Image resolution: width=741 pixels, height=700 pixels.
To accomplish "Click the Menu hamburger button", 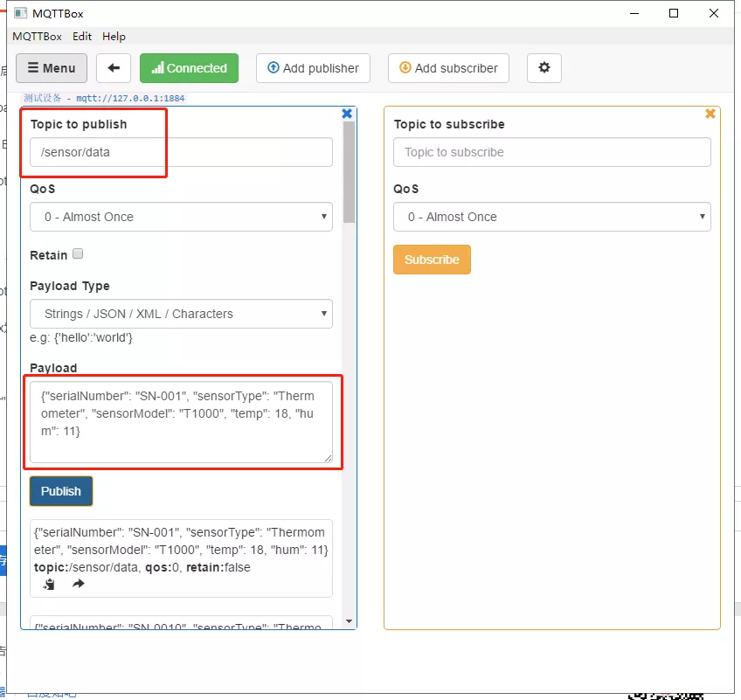I will 52,68.
